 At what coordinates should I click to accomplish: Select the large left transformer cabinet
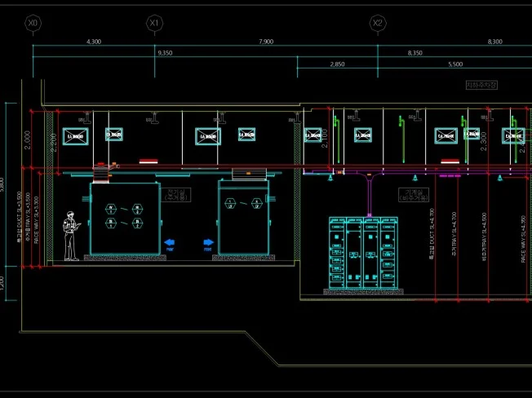click(x=122, y=218)
